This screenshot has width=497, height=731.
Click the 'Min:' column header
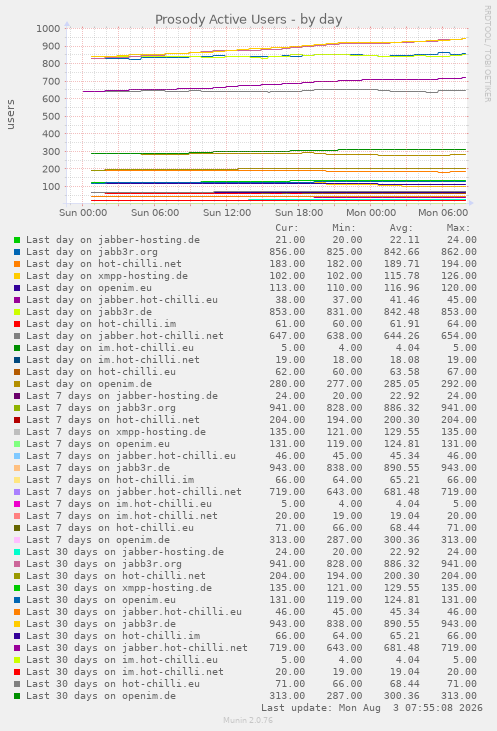[x=344, y=228]
